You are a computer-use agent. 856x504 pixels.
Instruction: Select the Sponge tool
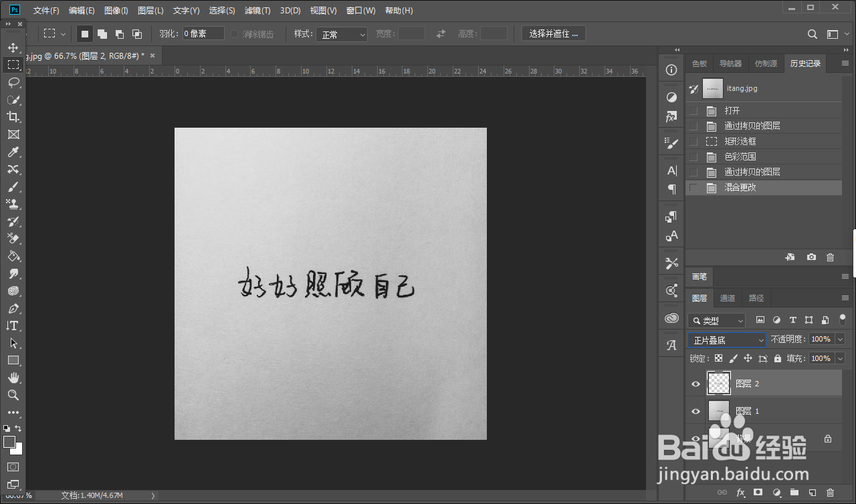tap(13, 291)
